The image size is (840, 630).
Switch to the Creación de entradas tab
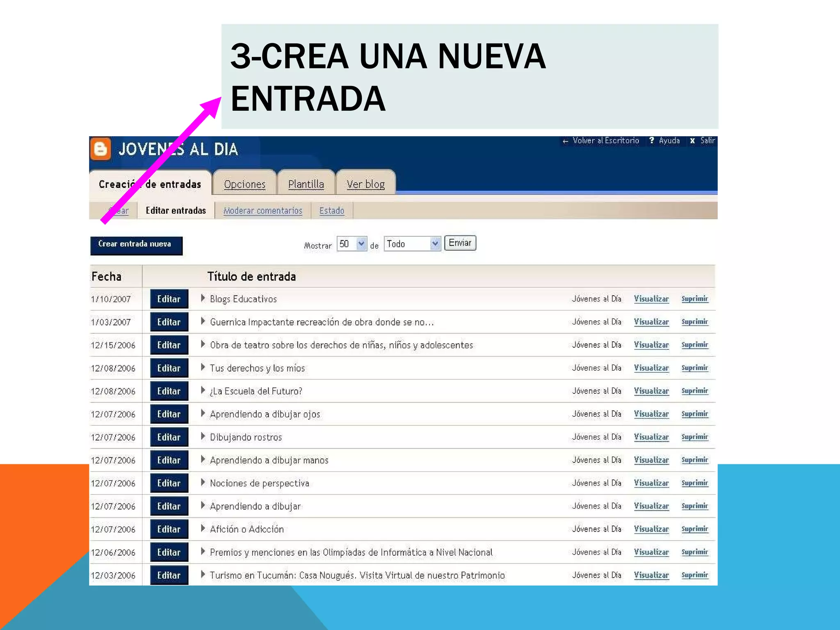(150, 184)
